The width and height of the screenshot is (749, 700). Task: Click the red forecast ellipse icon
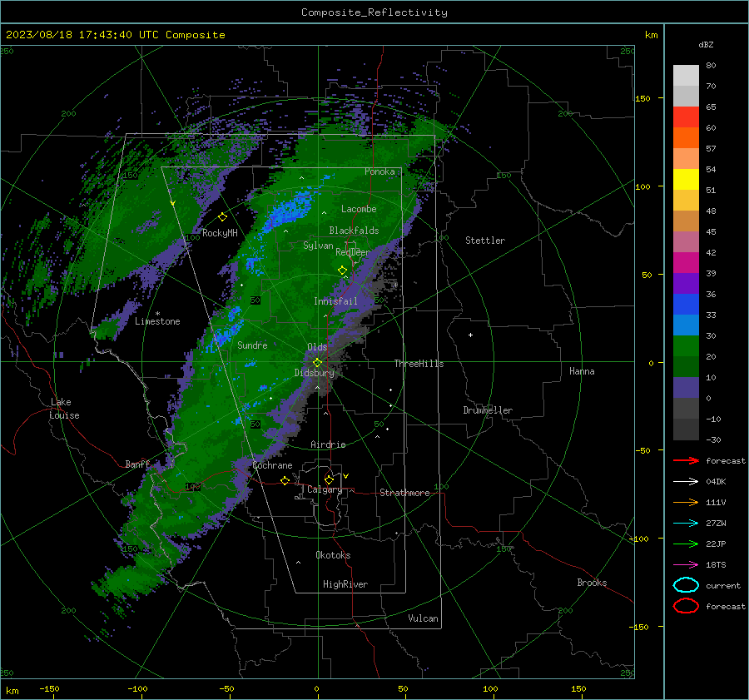686,606
